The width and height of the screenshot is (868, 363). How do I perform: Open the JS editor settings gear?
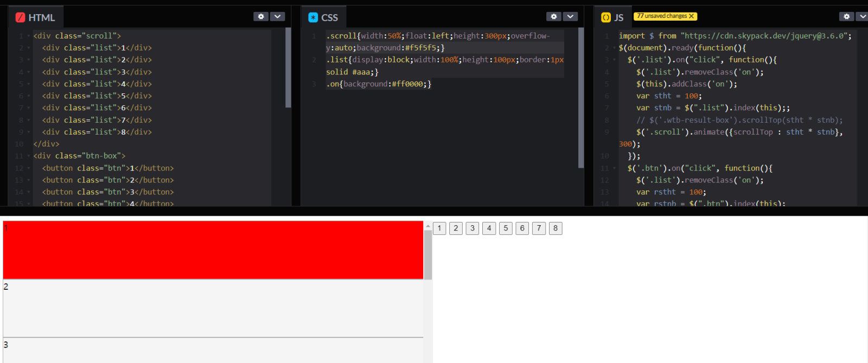click(x=846, y=17)
